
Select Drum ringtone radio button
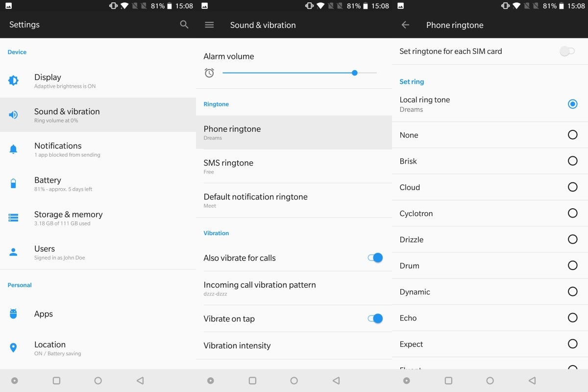pyautogui.click(x=572, y=265)
